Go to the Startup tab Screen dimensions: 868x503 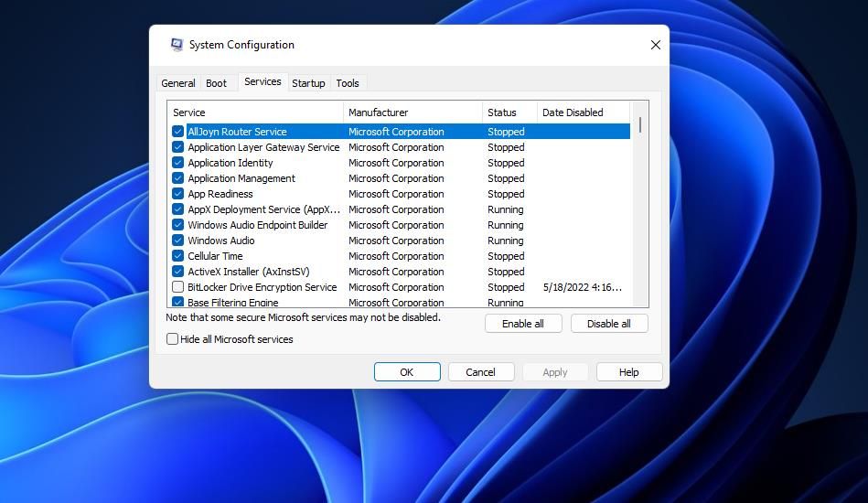[x=308, y=83]
